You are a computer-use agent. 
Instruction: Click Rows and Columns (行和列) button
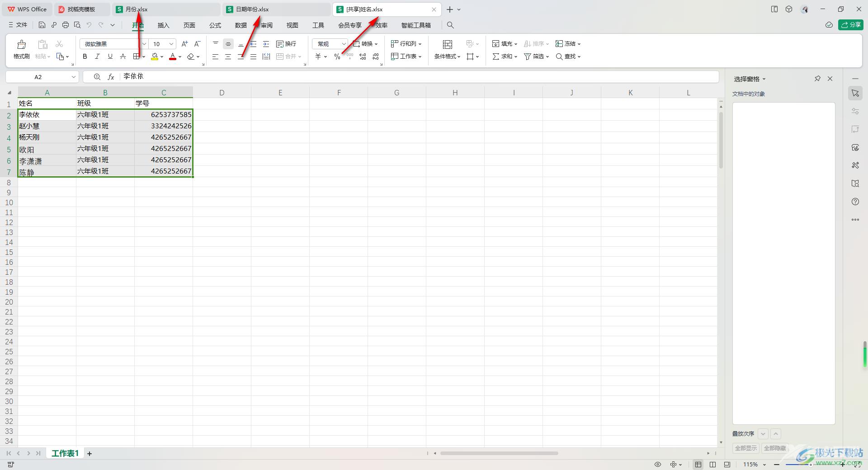click(x=406, y=44)
